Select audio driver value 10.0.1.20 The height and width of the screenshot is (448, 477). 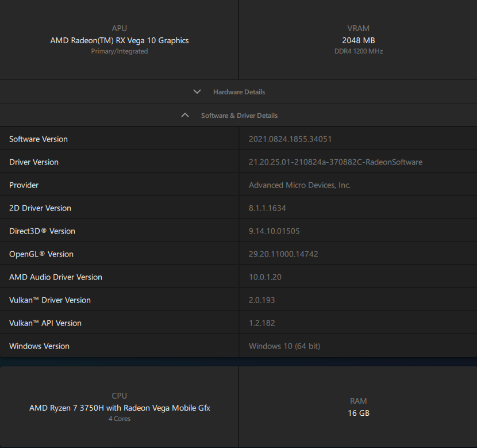pos(265,277)
